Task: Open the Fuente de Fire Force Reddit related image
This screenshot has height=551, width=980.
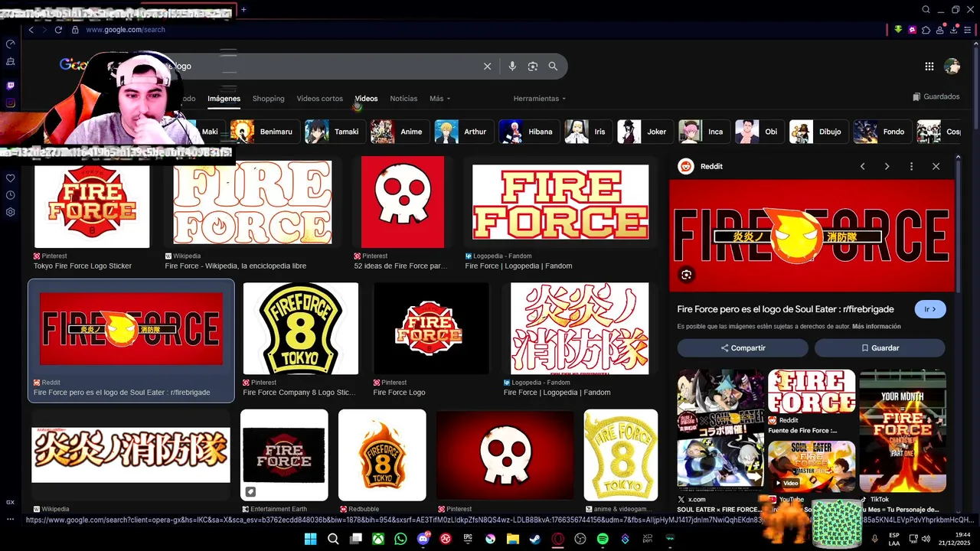Action: click(812, 391)
